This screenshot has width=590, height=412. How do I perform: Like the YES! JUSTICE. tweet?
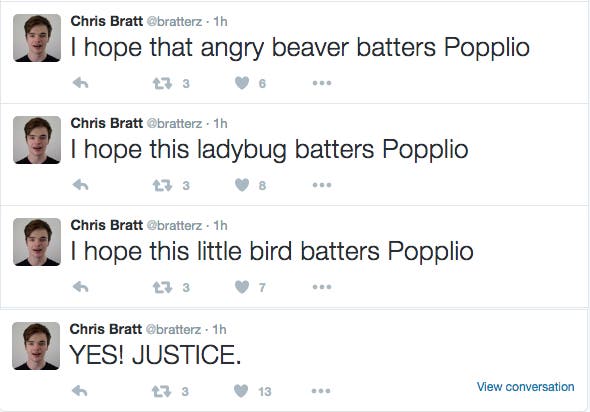[x=241, y=391]
